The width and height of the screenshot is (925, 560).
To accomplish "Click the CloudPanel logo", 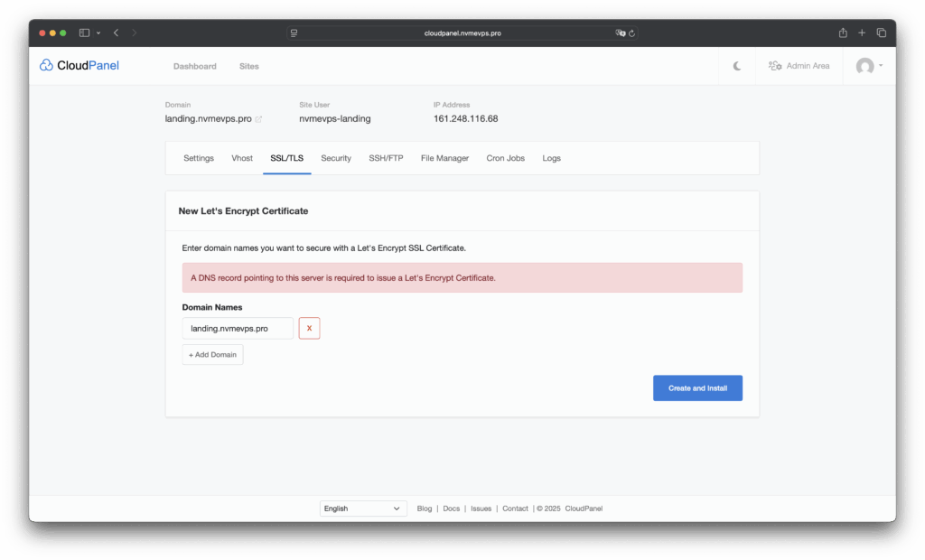I will pos(79,65).
